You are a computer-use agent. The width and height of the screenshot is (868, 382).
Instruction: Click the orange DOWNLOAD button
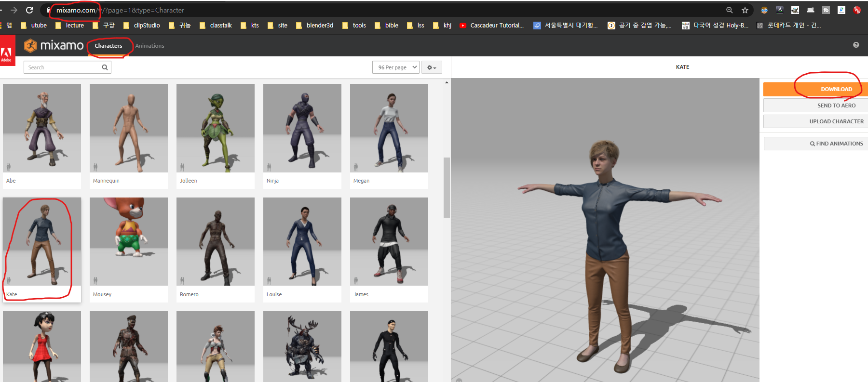[x=815, y=89]
